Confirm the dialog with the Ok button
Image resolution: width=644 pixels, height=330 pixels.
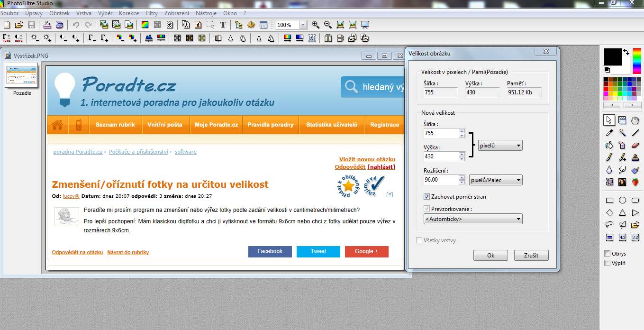490,255
